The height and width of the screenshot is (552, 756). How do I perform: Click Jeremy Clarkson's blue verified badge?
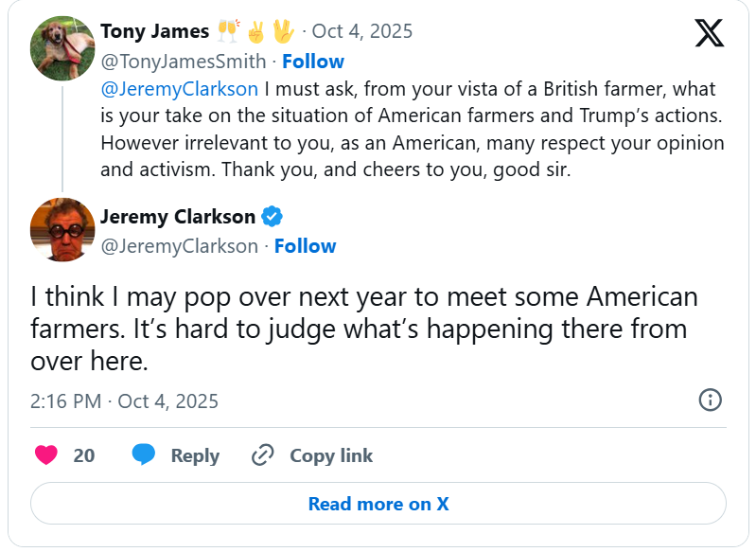272,217
